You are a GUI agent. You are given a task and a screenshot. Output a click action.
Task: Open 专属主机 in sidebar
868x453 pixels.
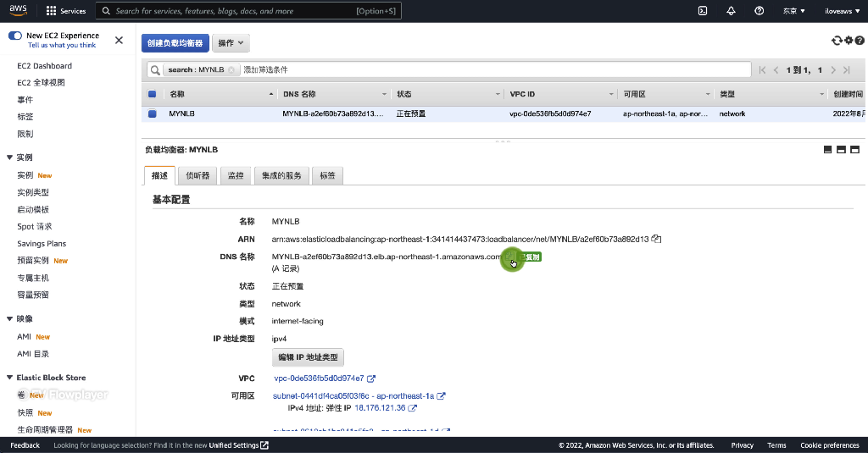(x=33, y=278)
